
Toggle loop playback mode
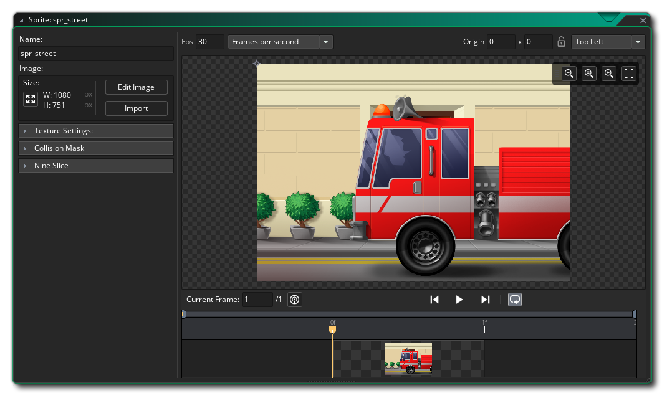515,300
